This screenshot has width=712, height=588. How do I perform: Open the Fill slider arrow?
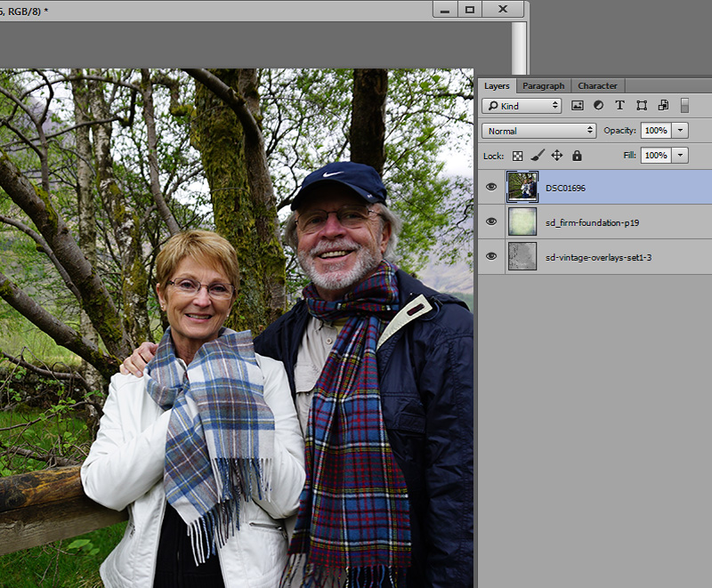(x=680, y=155)
